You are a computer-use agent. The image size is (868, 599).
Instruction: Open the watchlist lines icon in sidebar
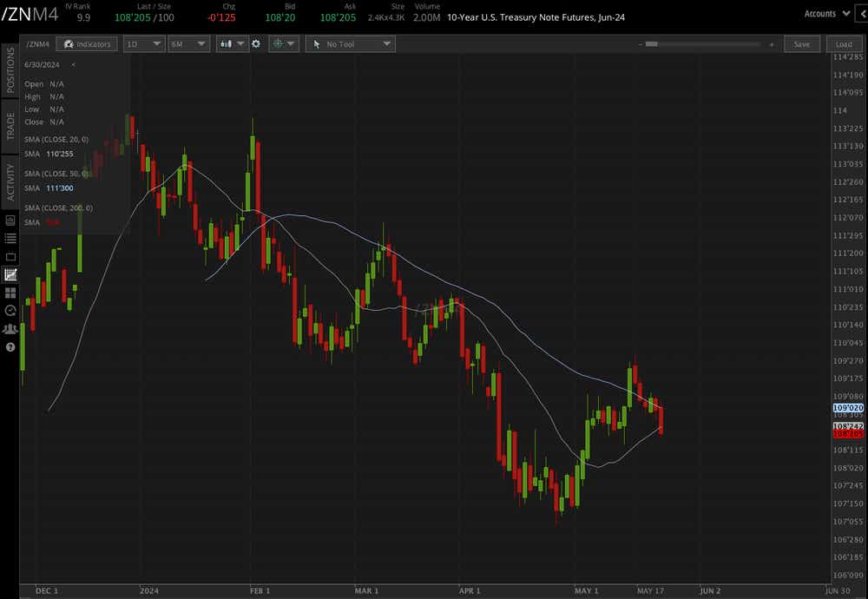click(10, 238)
